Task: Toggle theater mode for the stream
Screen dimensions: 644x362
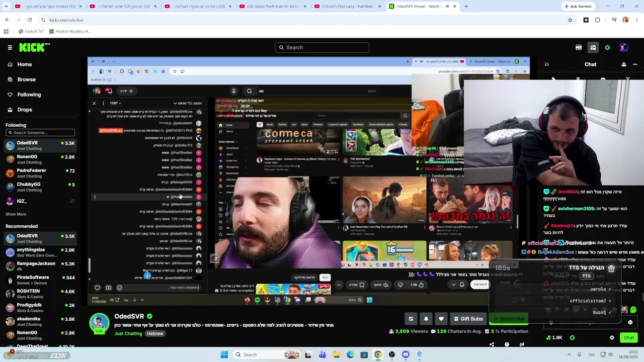Action: click(x=411, y=319)
